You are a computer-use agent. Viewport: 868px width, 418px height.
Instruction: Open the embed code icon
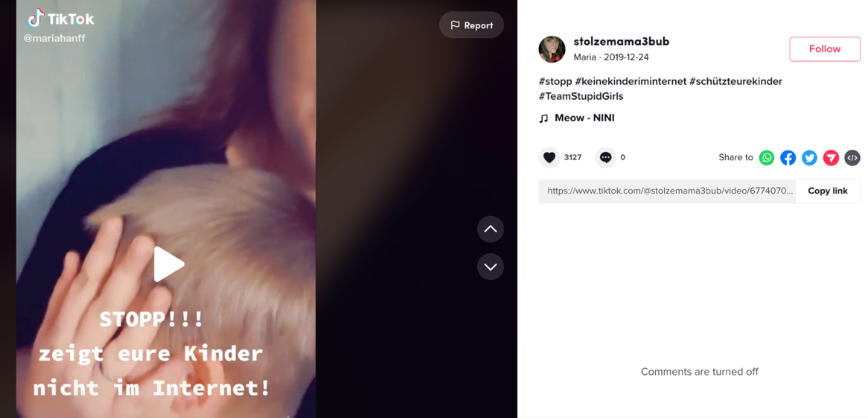tap(852, 158)
